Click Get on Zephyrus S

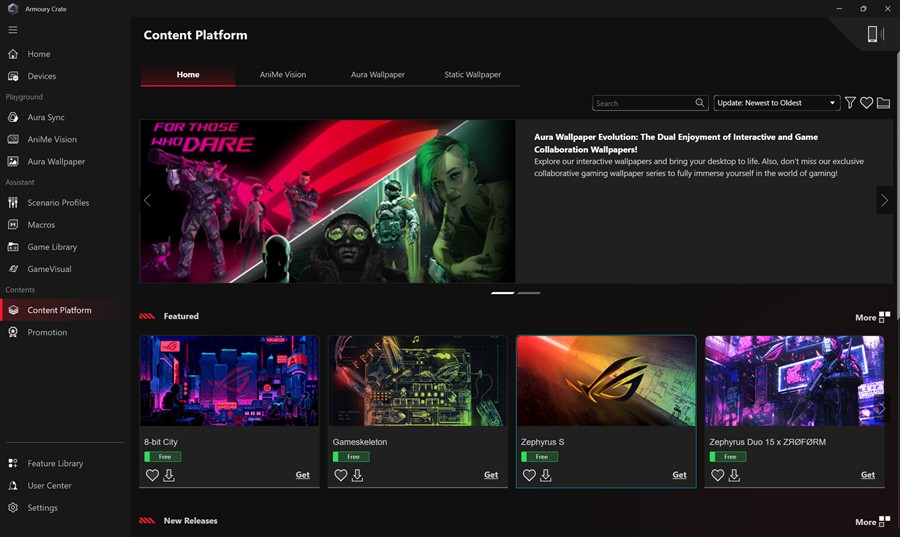679,475
